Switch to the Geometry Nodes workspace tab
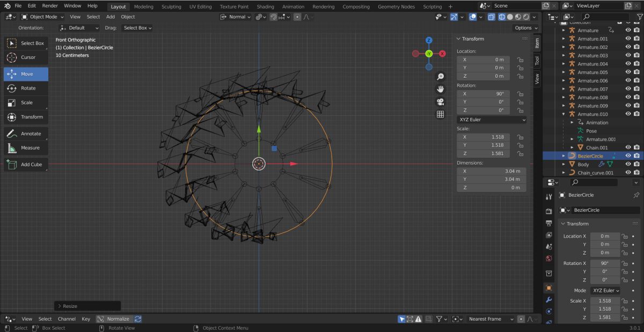Viewport: 644px width, 332px height. [x=396, y=6]
